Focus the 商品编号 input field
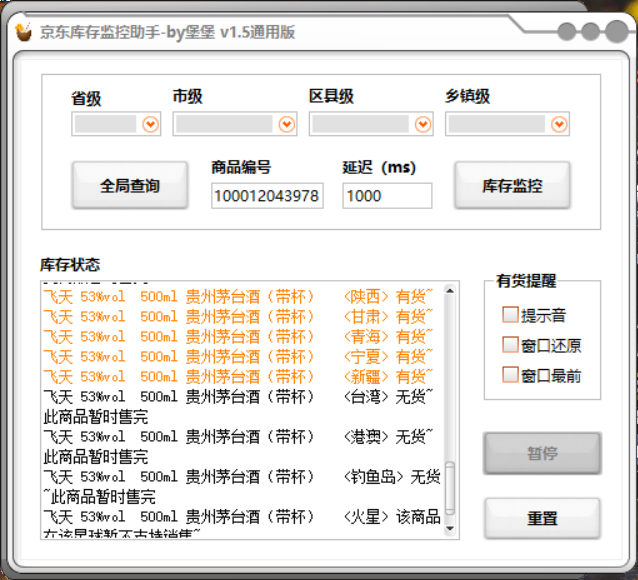Image resolution: width=638 pixels, height=580 pixels. click(x=267, y=196)
